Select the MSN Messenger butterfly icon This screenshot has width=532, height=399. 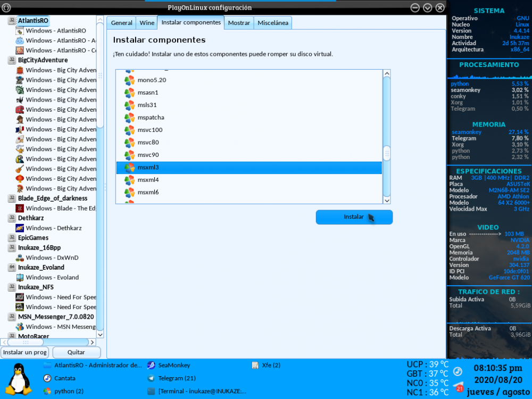20,327
